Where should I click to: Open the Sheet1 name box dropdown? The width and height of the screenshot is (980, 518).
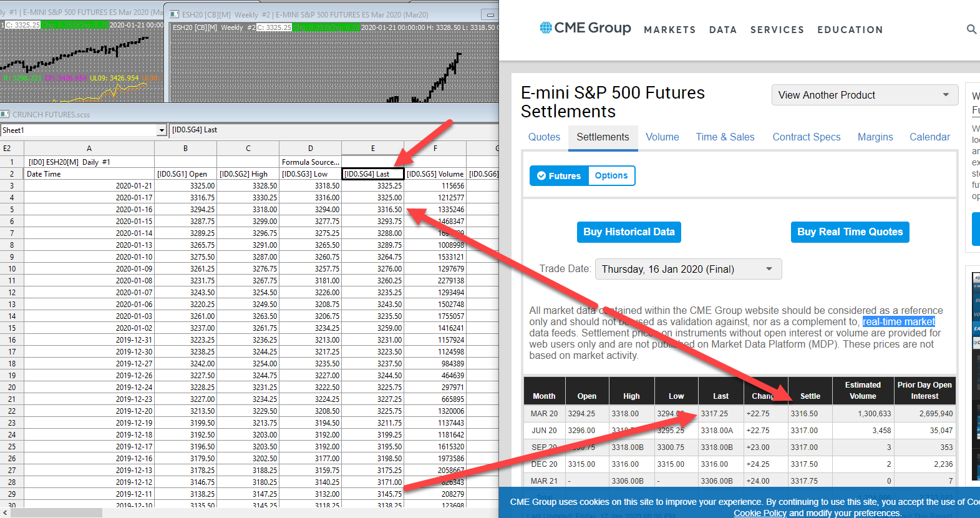coord(162,130)
